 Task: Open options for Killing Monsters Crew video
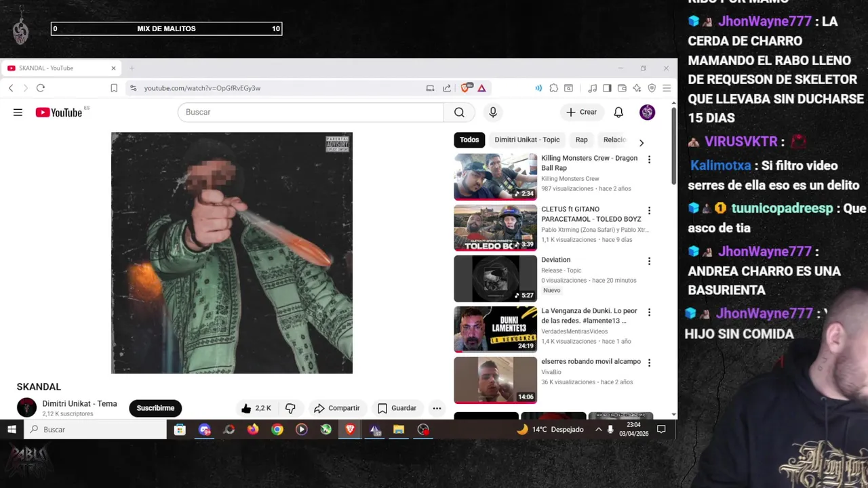[649, 159]
